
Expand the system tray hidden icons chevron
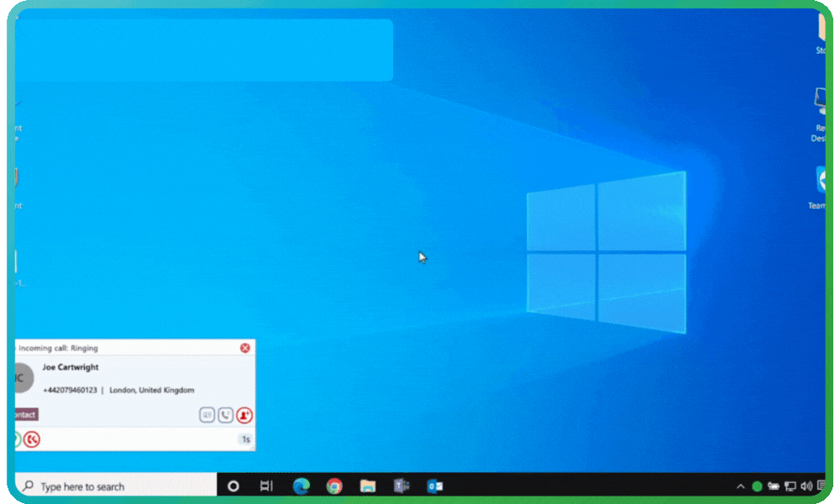741,486
